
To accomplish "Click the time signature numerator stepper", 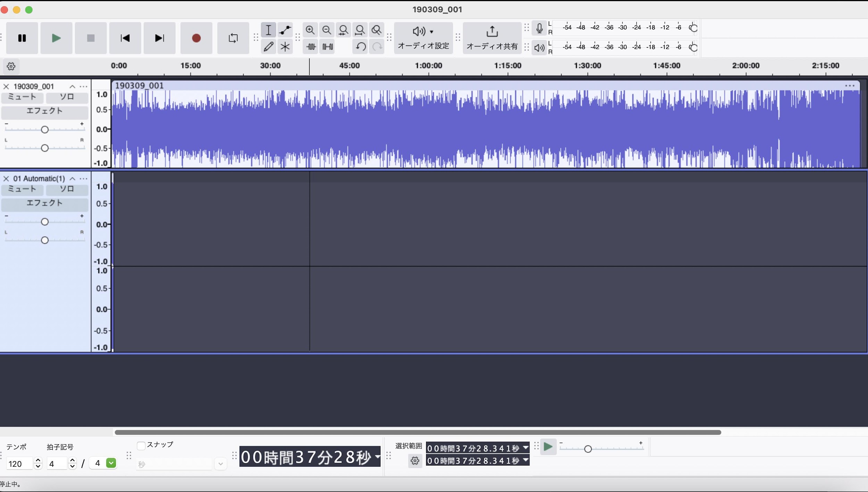I will 72,464.
